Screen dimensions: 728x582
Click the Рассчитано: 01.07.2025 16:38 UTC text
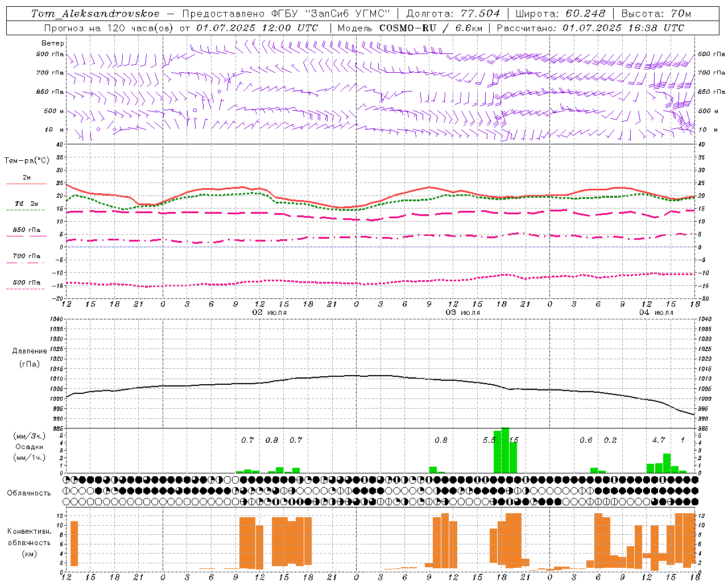[590, 28]
